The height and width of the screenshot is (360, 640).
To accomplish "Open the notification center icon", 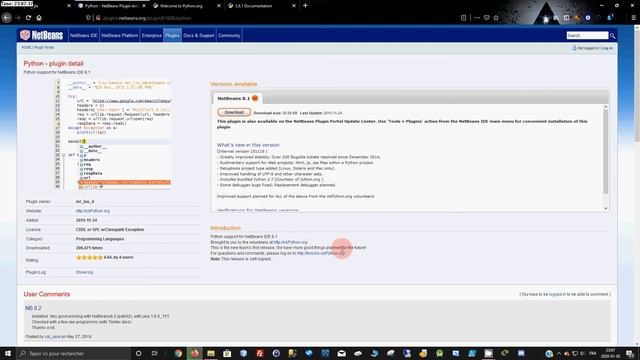I will pyautogui.click(x=631, y=353).
